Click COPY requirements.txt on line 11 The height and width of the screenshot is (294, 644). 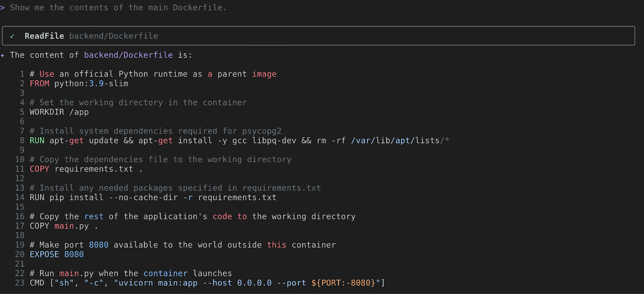point(81,169)
